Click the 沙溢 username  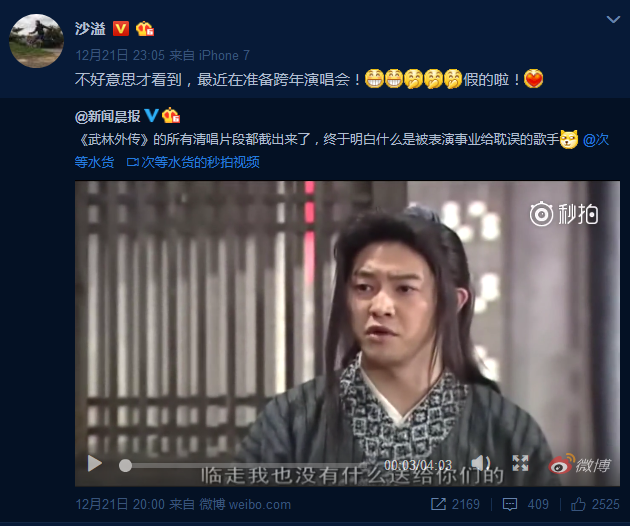point(90,29)
